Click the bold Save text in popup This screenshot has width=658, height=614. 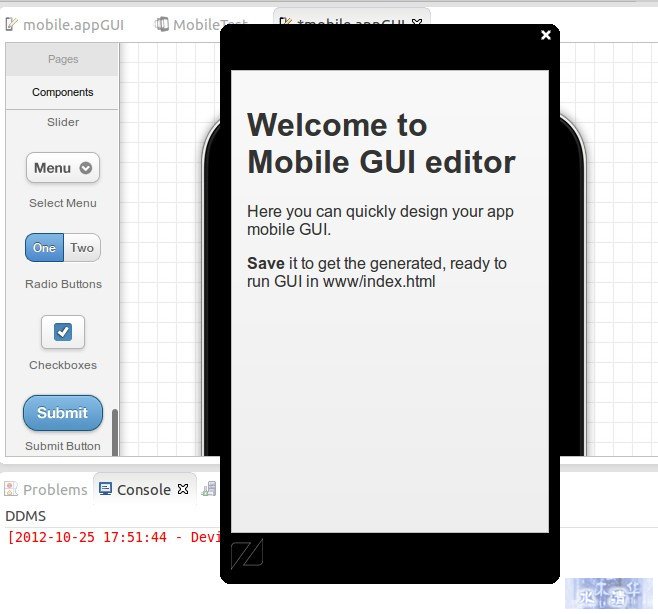[x=266, y=264]
